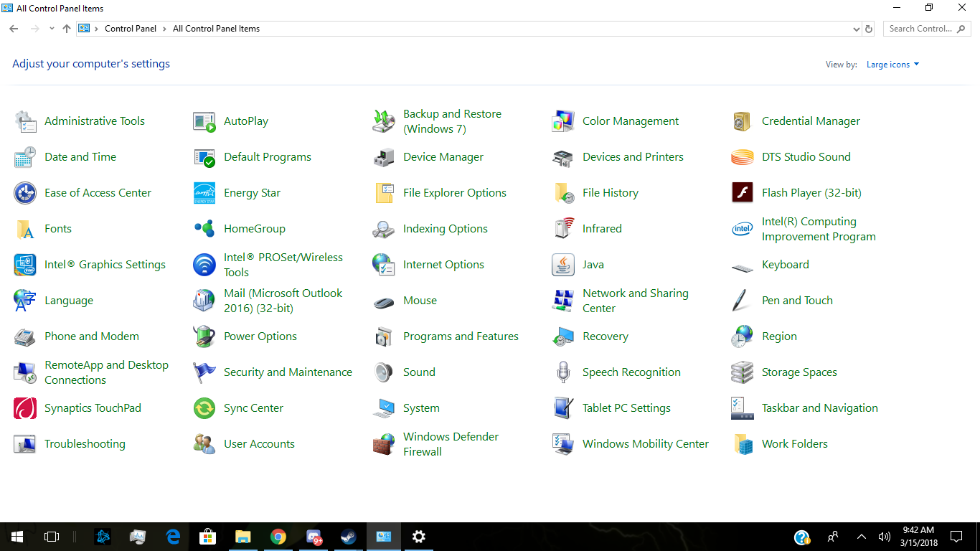Open Task View on the taskbar
Screen dimensions: 980x551
tap(52, 537)
